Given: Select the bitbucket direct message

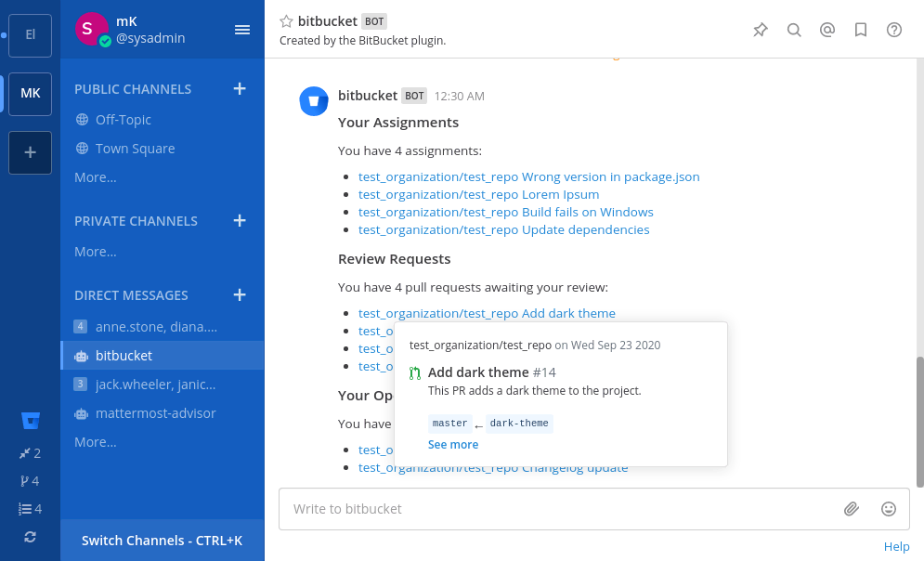Looking at the screenshot, I should 163,356.
